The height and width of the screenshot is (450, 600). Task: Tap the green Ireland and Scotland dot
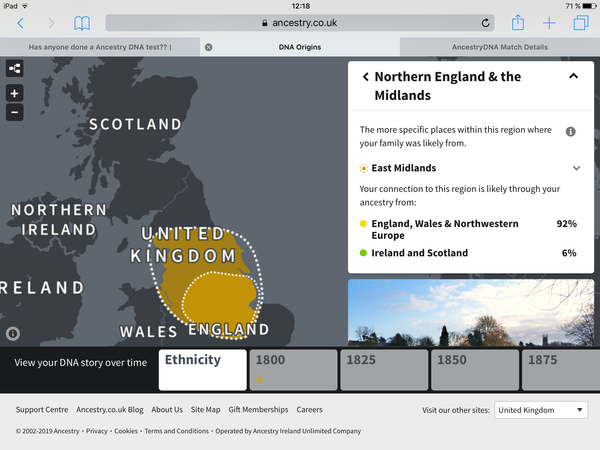(x=363, y=253)
